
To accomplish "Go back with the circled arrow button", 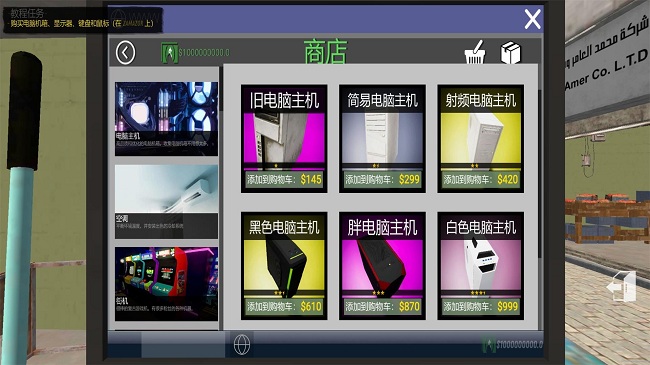I will (125, 53).
